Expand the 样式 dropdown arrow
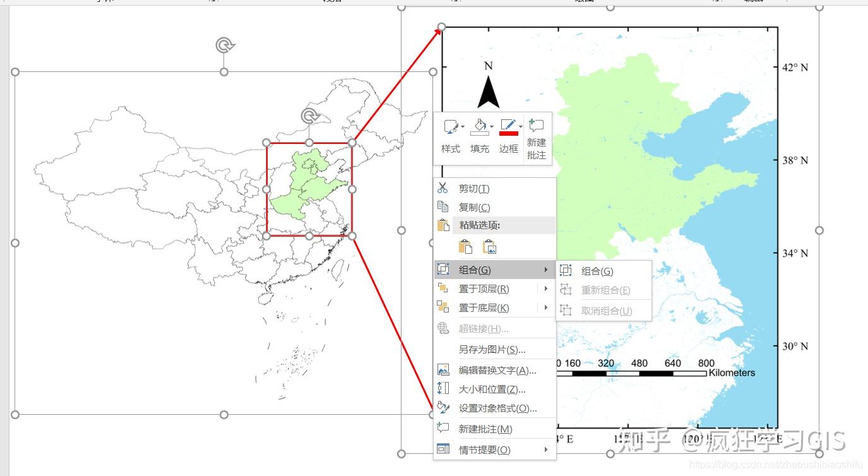 (463, 127)
